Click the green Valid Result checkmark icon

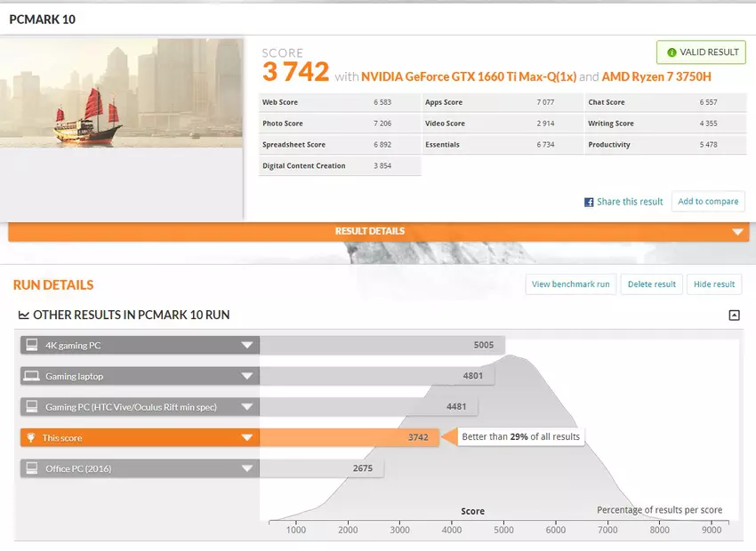[x=672, y=52]
